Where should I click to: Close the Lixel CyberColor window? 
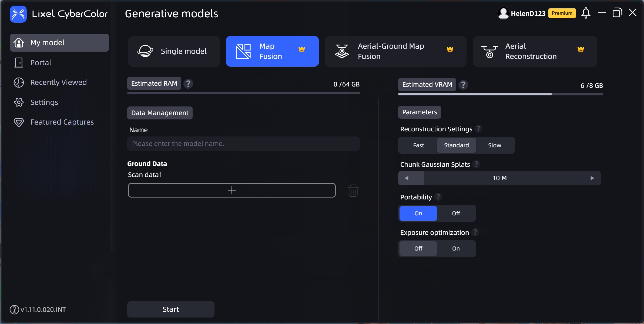point(633,13)
